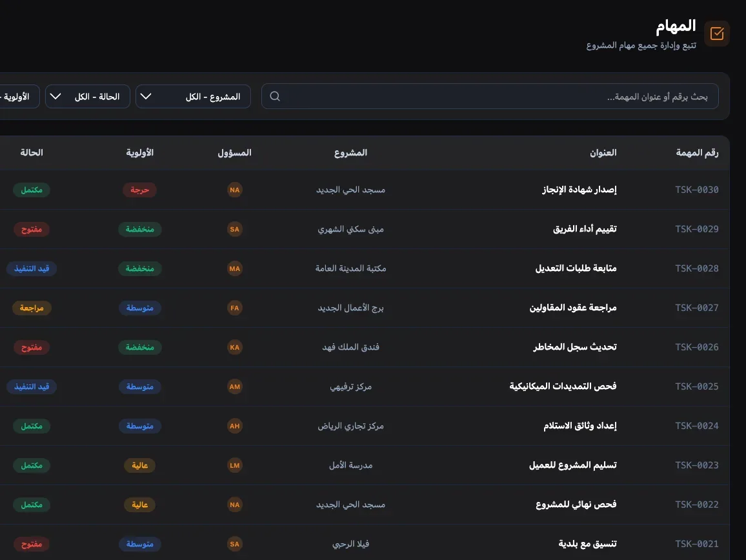Click project مبنى سكني الشهري in TSK-0029 row
Image resolution: width=746 pixels, height=560 pixels.
[350, 229]
